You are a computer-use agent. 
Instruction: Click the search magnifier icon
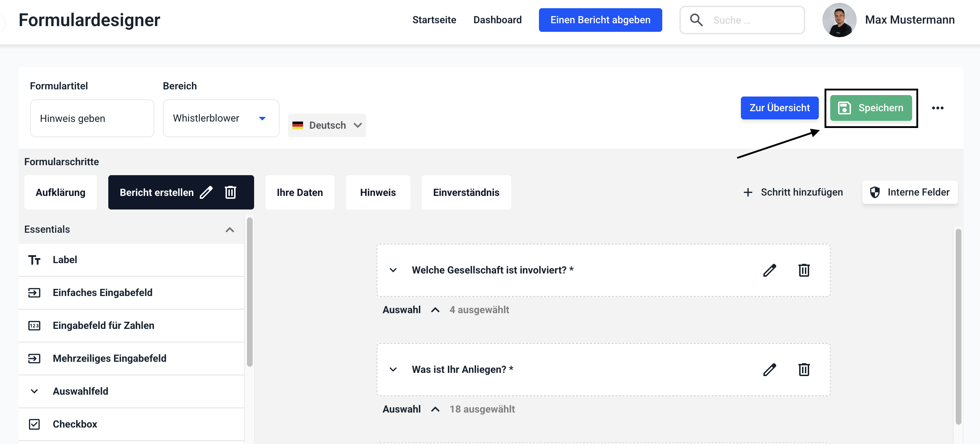click(696, 20)
